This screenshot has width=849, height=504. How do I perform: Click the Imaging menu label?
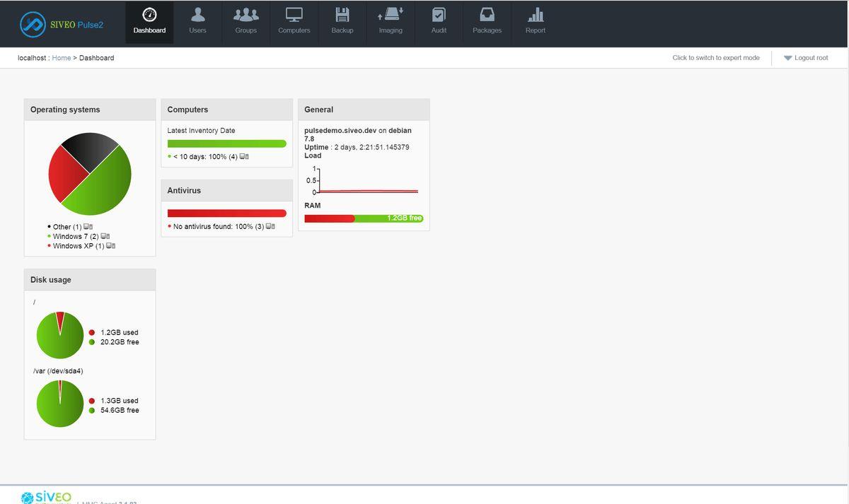point(391,30)
